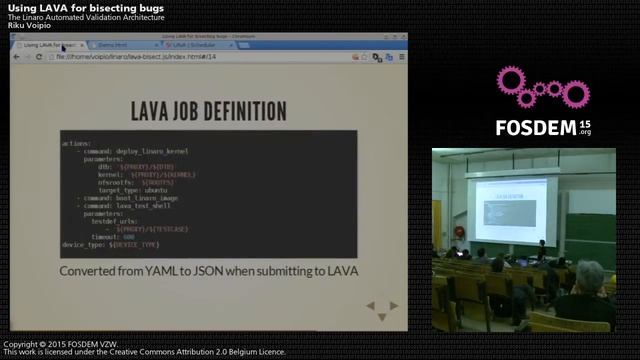
Task: Click the orange icon left of the bookmark star
Action: (355, 57)
